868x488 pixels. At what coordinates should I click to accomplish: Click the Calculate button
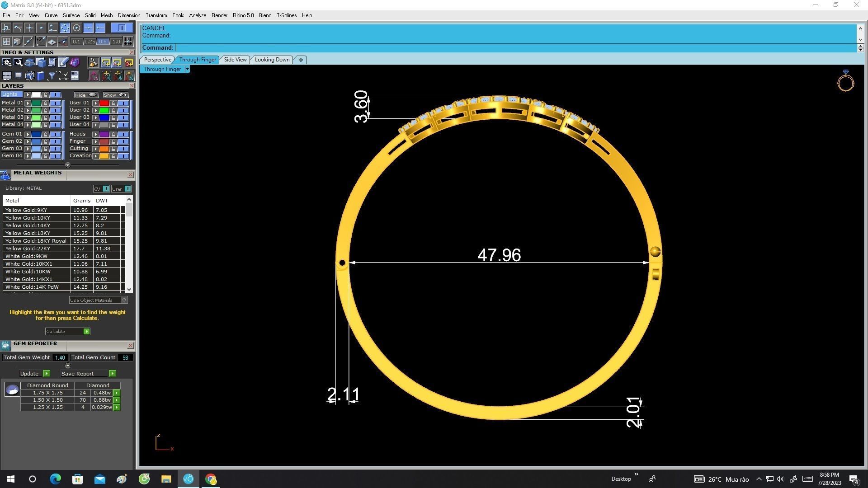tap(68, 332)
